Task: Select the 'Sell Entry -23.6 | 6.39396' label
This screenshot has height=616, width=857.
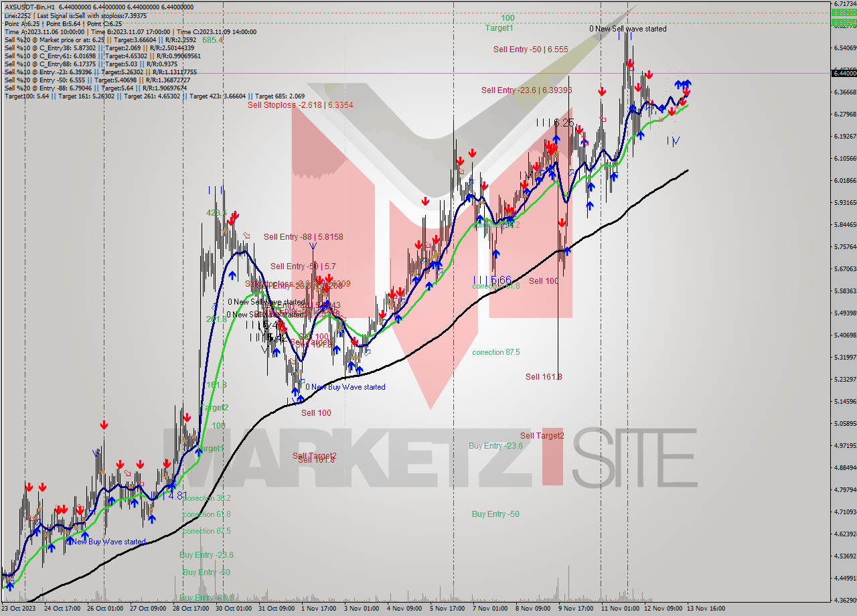Action: [x=526, y=90]
